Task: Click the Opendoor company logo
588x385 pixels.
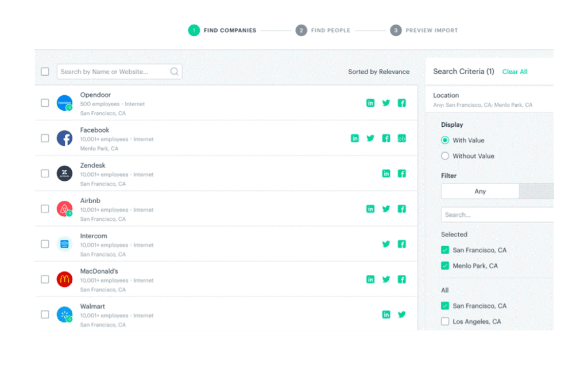Action: (x=64, y=103)
